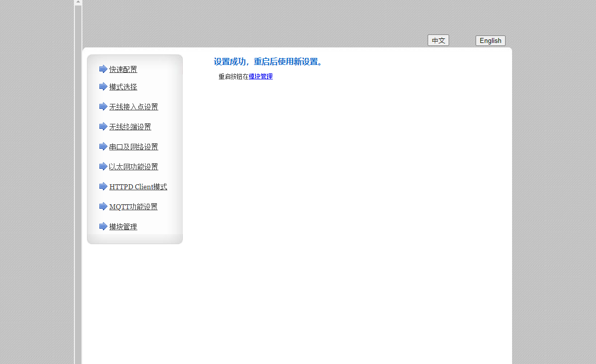596x364 pixels.
Task: Select the MQTT功能设置 text link
Action: pyautogui.click(x=133, y=207)
